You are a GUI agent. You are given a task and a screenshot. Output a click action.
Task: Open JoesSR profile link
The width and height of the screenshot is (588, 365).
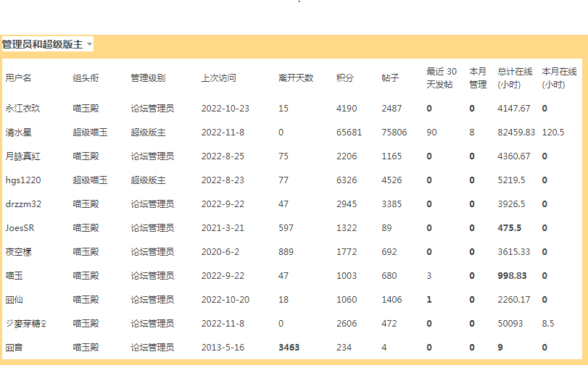click(x=20, y=228)
